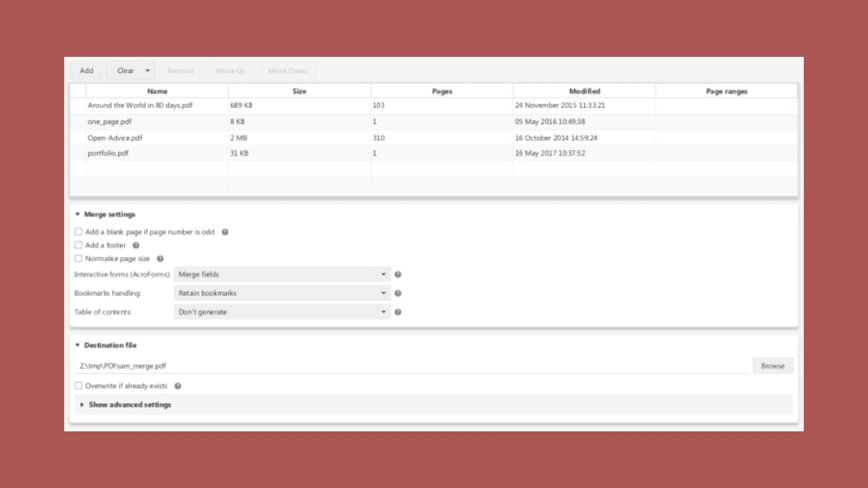Click the 8 KB size cell
Screen dimensions: 868x488
coord(299,122)
